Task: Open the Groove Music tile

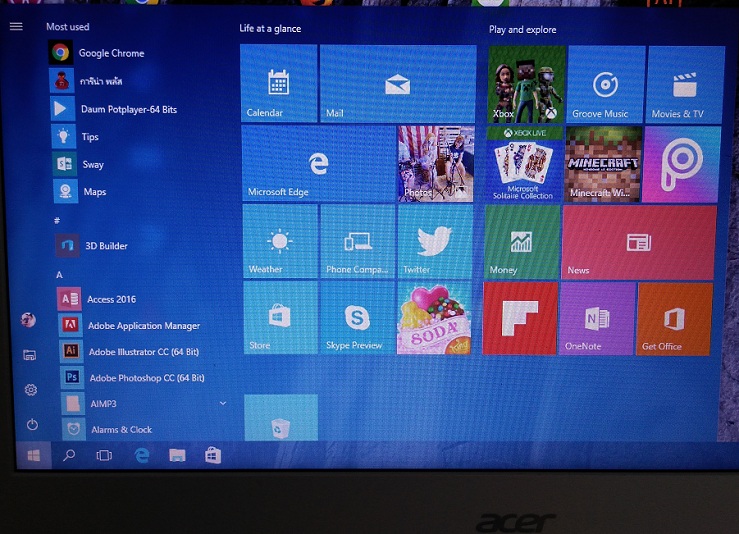Action: [606, 85]
